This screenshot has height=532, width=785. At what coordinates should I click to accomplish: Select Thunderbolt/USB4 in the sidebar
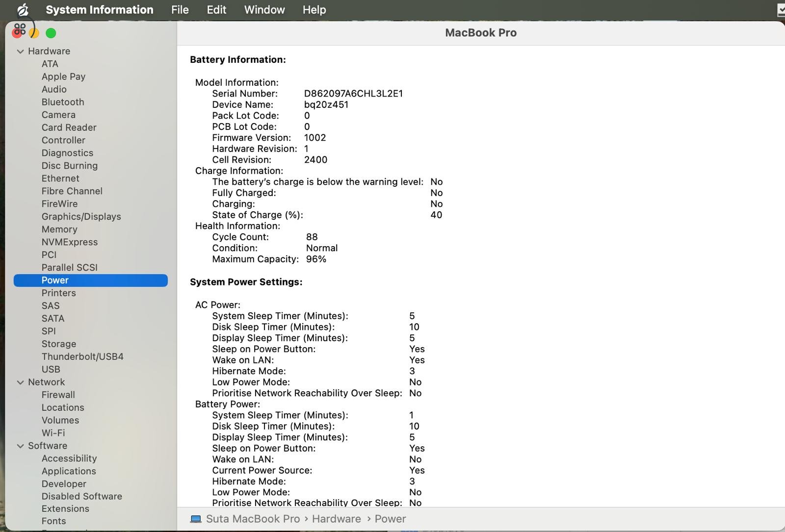tap(82, 356)
